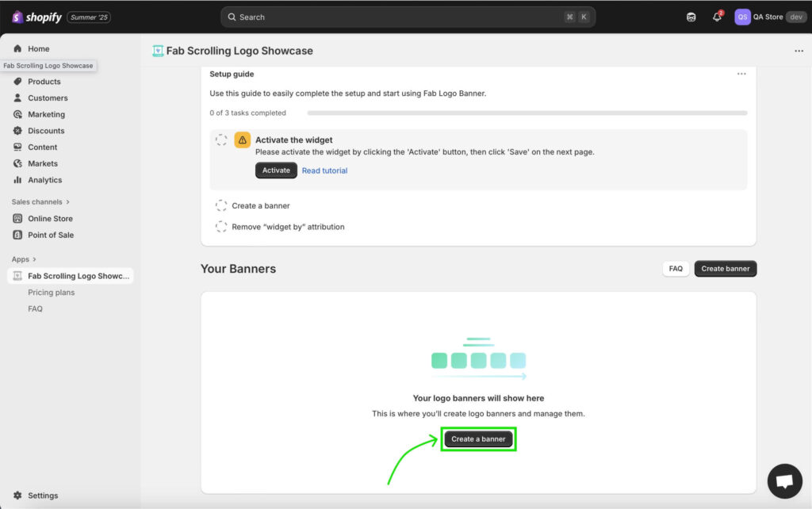Click Create a banner in empty state
The width and height of the screenshot is (812, 509).
478,439
